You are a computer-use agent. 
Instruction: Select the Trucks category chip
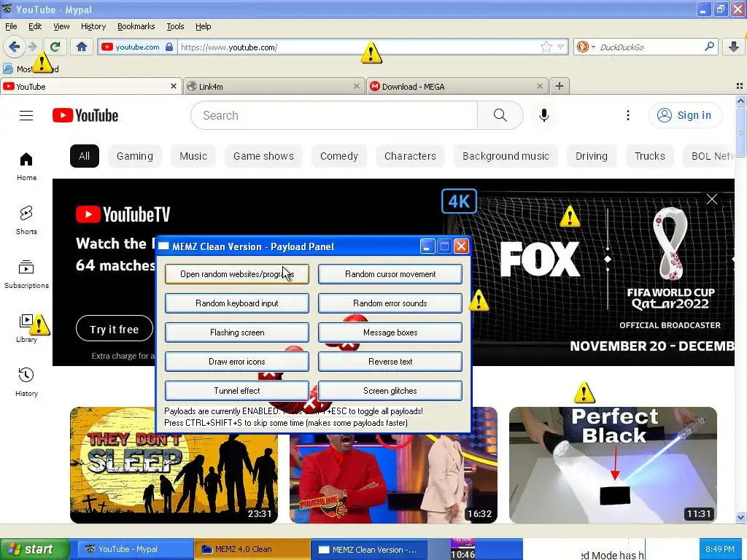(x=650, y=156)
